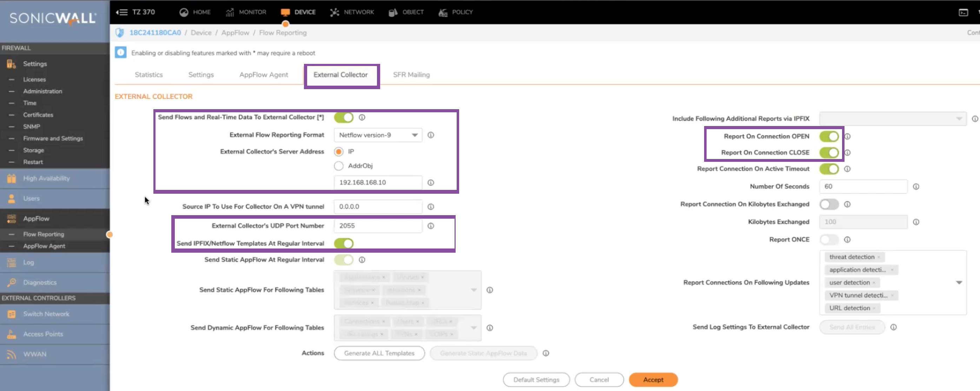980x391 pixels.
Task: Click the orange Accept button
Action: pos(653,380)
